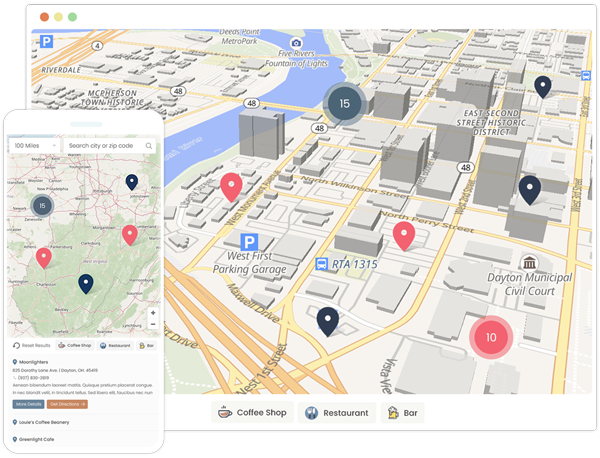Click Reset Results on the phone
Viewport: 600px width, 458px height.
[x=33, y=345]
